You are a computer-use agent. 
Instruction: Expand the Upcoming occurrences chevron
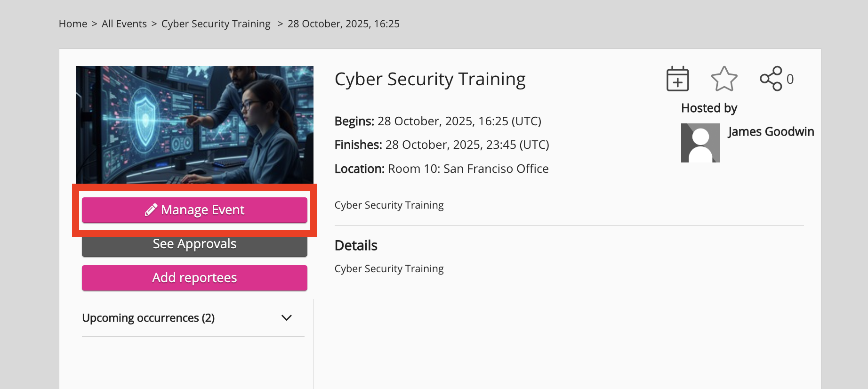(x=286, y=318)
